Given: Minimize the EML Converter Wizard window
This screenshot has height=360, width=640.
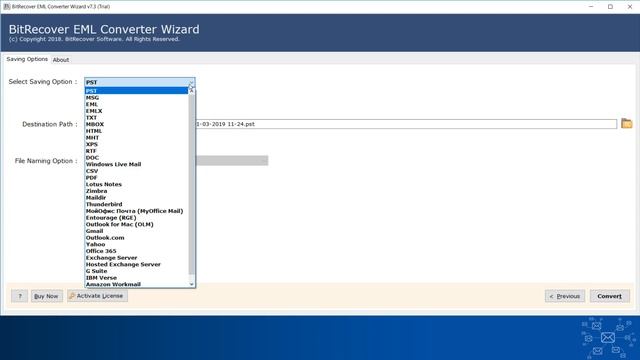Looking at the screenshot, I should [x=591, y=7].
